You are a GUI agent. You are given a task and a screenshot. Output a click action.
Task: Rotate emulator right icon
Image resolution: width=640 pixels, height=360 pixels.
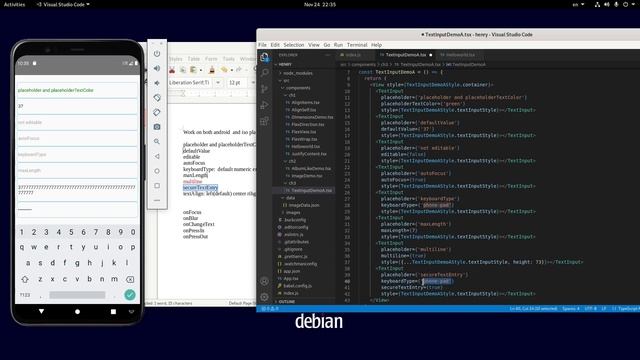[x=157, y=112]
